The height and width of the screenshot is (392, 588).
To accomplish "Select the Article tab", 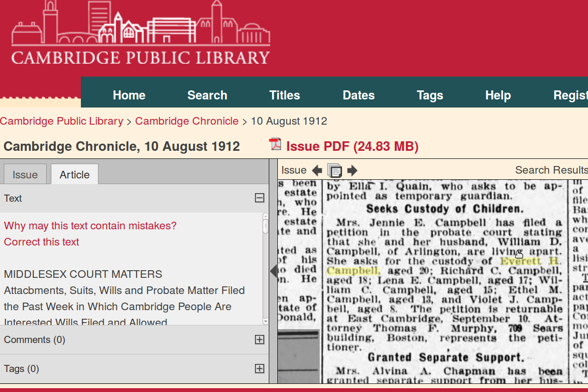I will click(74, 175).
